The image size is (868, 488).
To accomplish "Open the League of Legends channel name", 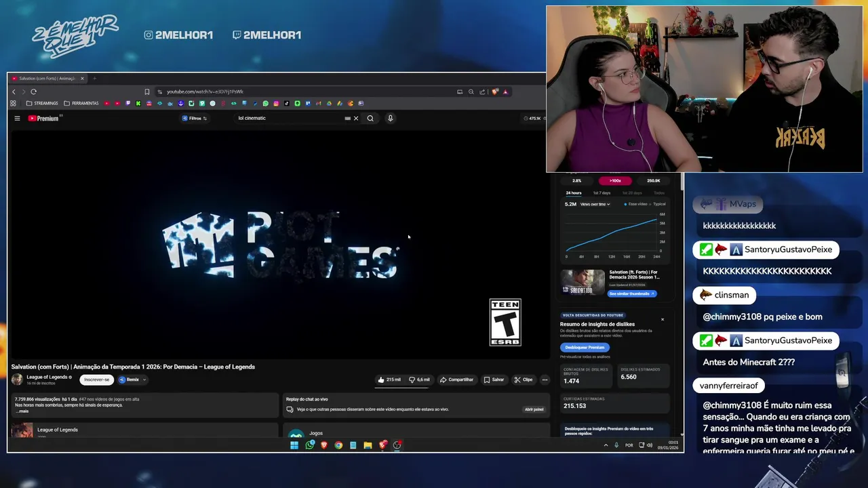I will (47, 377).
